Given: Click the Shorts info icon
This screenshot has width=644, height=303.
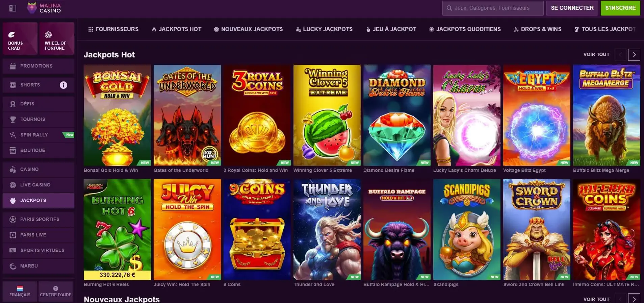Looking at the screenshot, I should tap(63, 85).
